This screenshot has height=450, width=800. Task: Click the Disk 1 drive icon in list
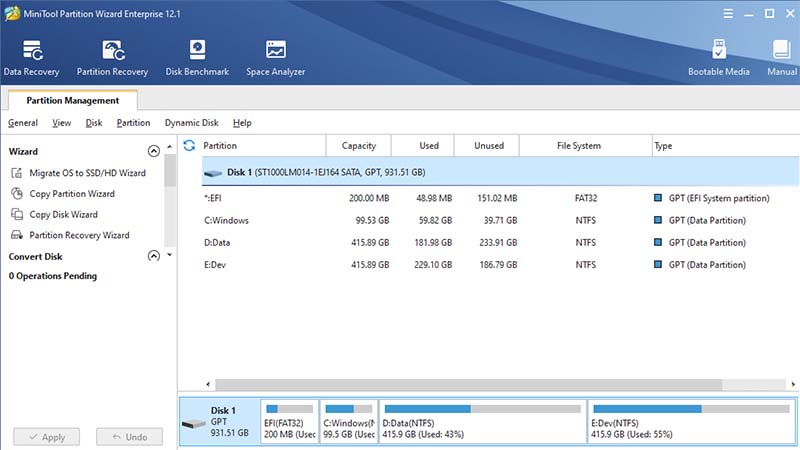[x=213, y=173]
